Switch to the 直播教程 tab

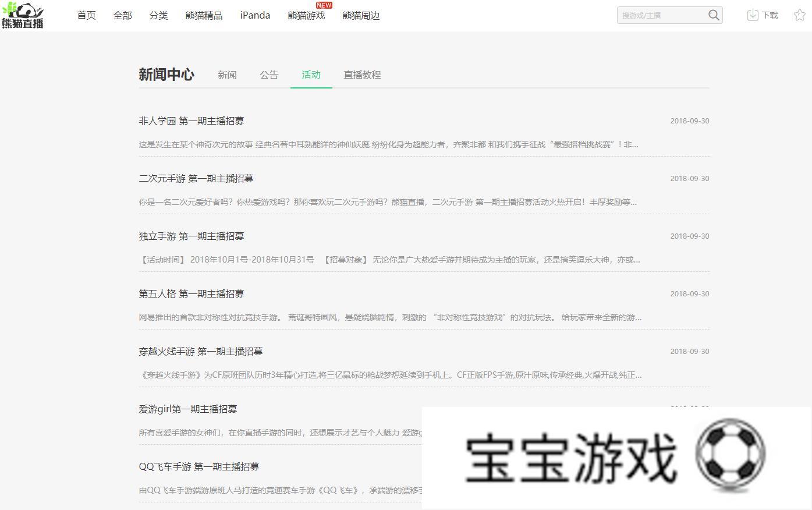coord(362,75)
